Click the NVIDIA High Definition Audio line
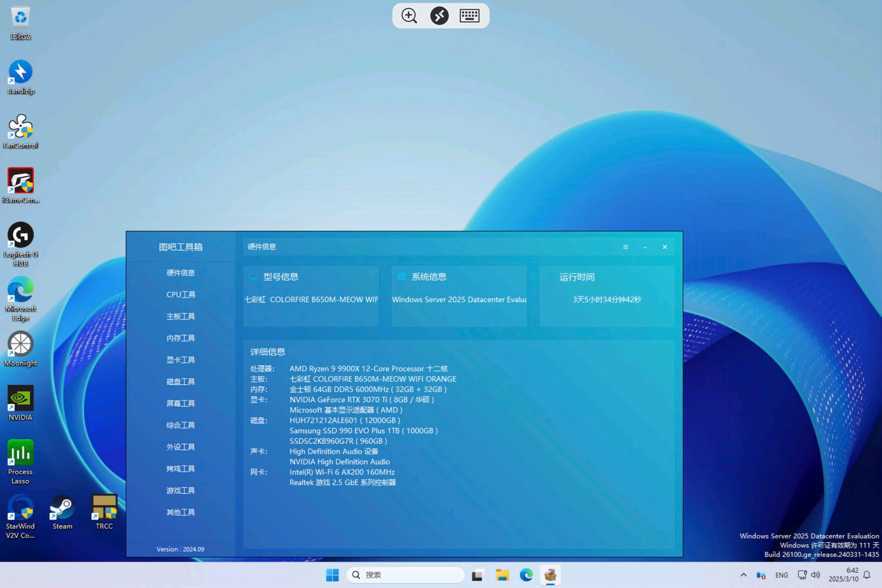This screenshot has width=882, height=588. click(x=340, y=462)
